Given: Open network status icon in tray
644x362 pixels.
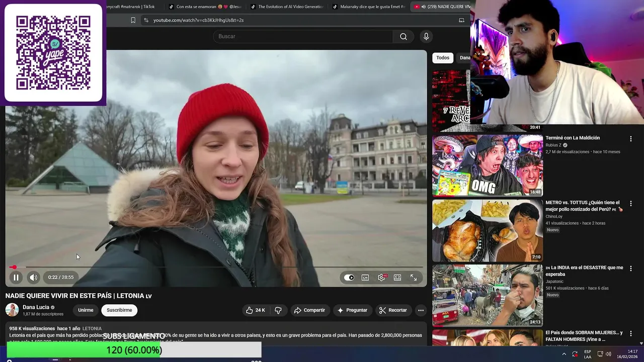Looking at the screenshot, I should (x=600, y=354).
